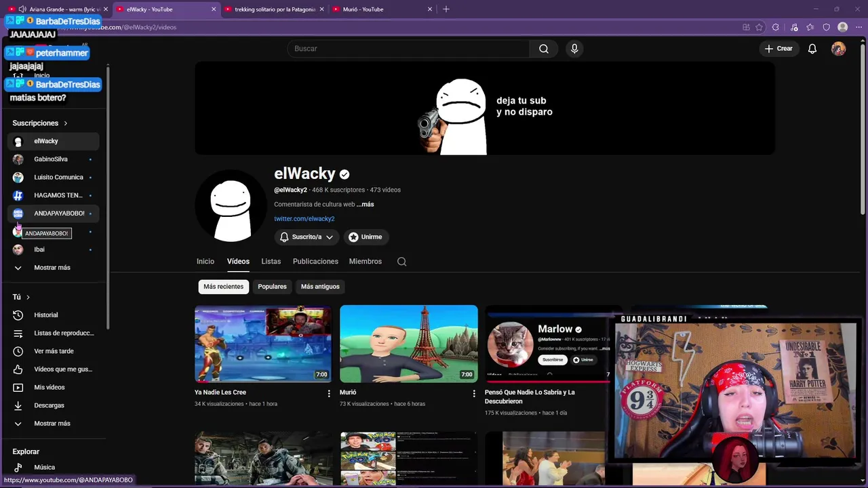The image size is (868, 488).
Task: Open Música under Explorar
Action: [x=54, y=467]
